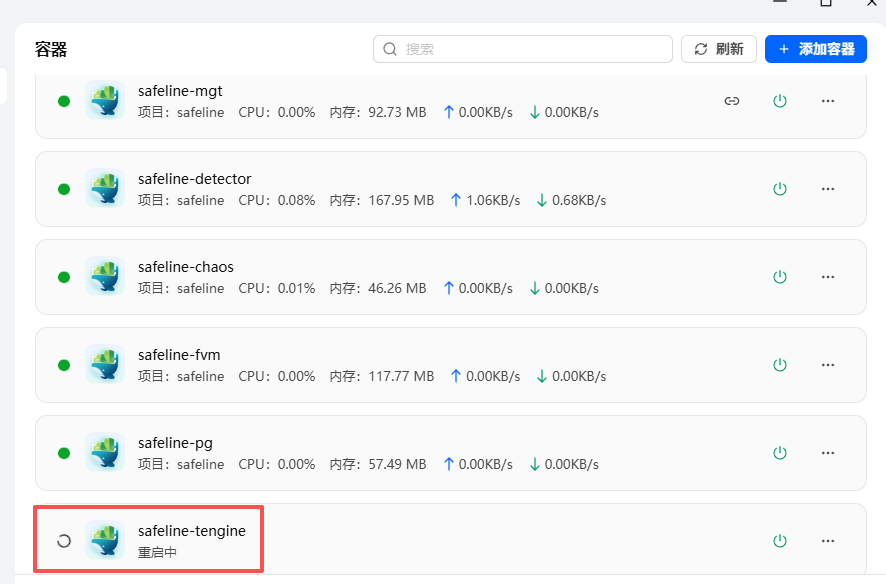886x584 pixels.
Task: Click the 添加容器 add container button
Action: 815,49
